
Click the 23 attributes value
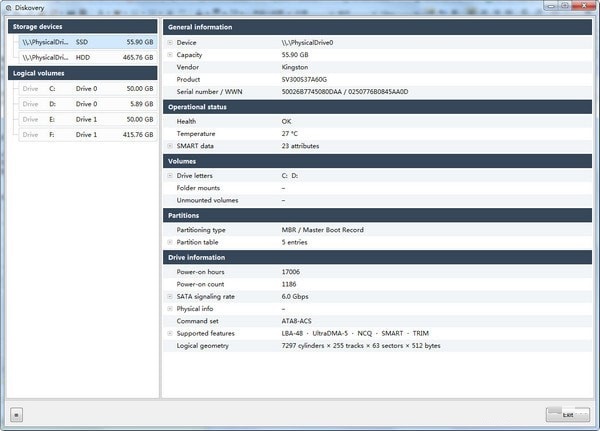click(x=300, y=146)
